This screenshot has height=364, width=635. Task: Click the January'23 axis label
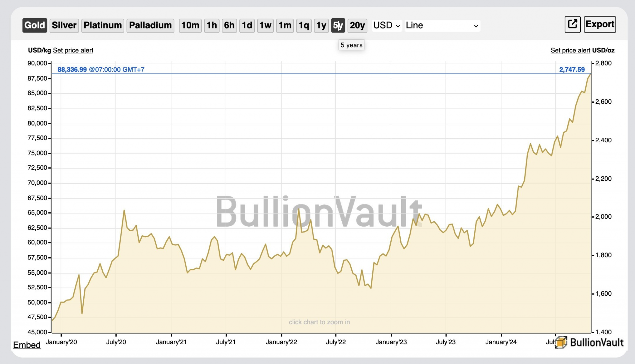point(391,342)
